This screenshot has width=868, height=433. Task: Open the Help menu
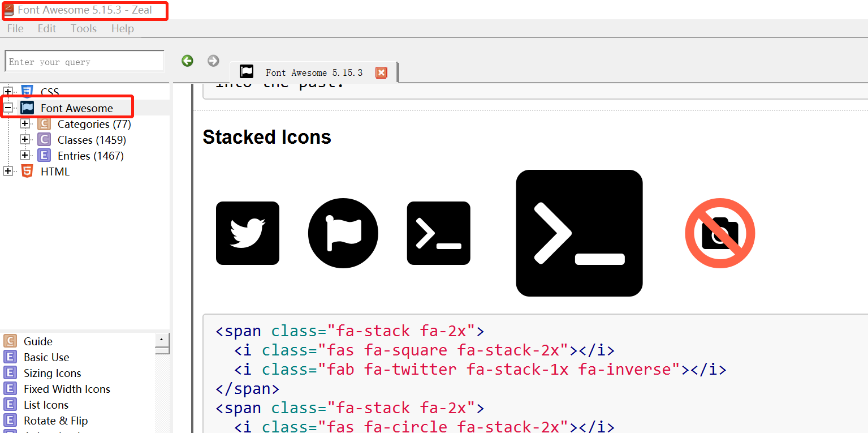123,28
